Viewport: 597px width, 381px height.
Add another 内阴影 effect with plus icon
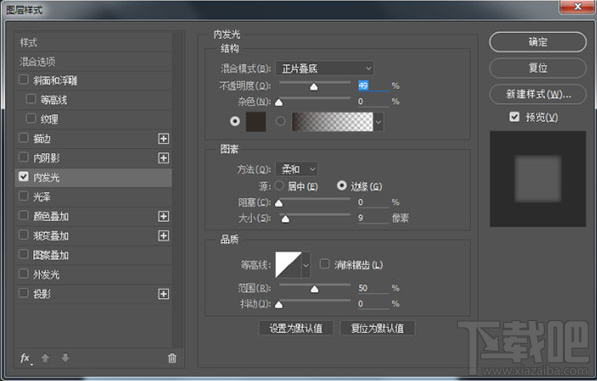pyautogui.click(x=163, y=158)
